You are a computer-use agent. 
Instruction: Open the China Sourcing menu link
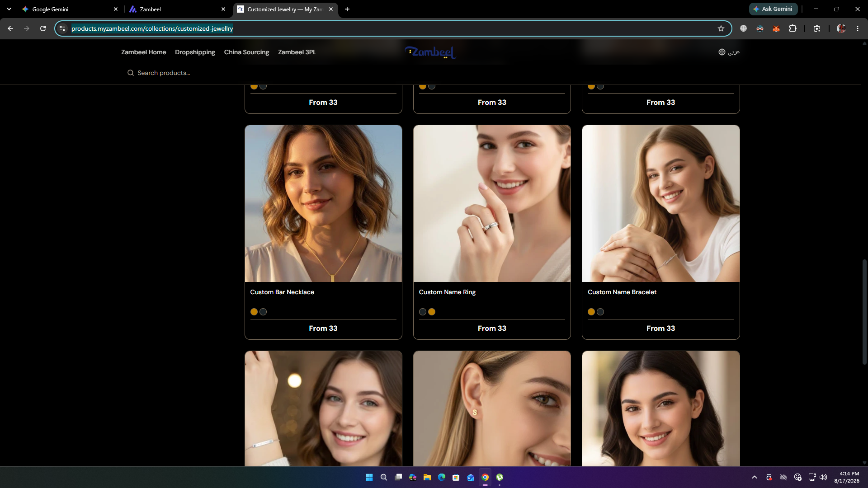coord(246,52)
